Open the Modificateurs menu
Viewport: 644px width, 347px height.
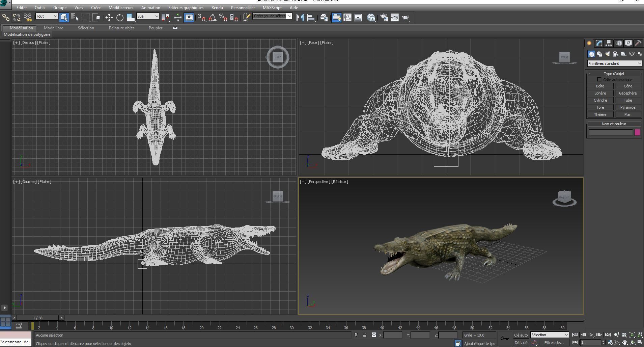(x=121, y=7)
